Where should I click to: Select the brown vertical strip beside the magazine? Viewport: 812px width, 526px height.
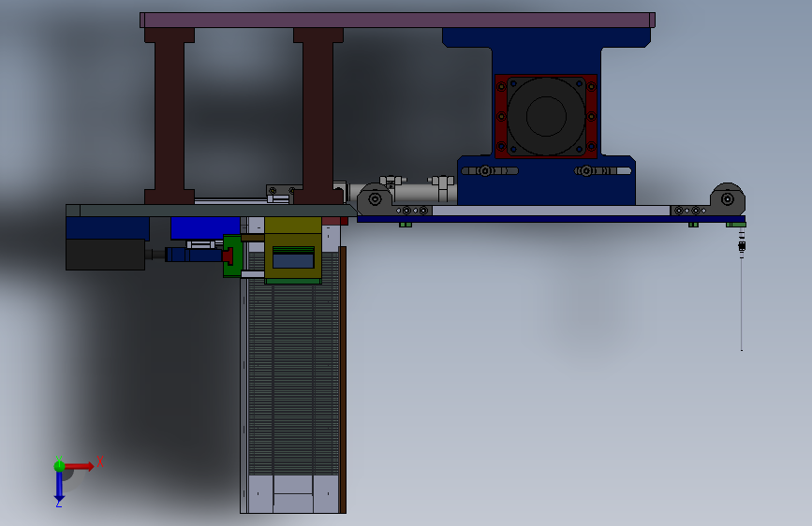point(342,379)
